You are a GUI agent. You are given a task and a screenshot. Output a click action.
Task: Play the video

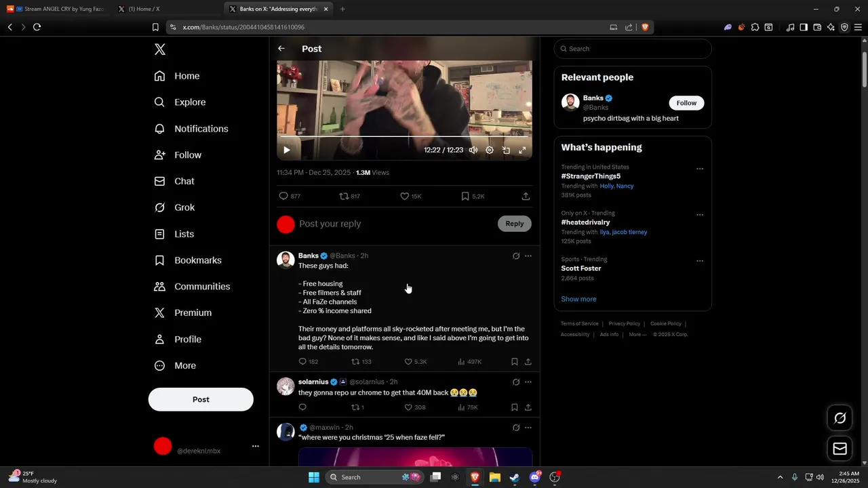287,150
